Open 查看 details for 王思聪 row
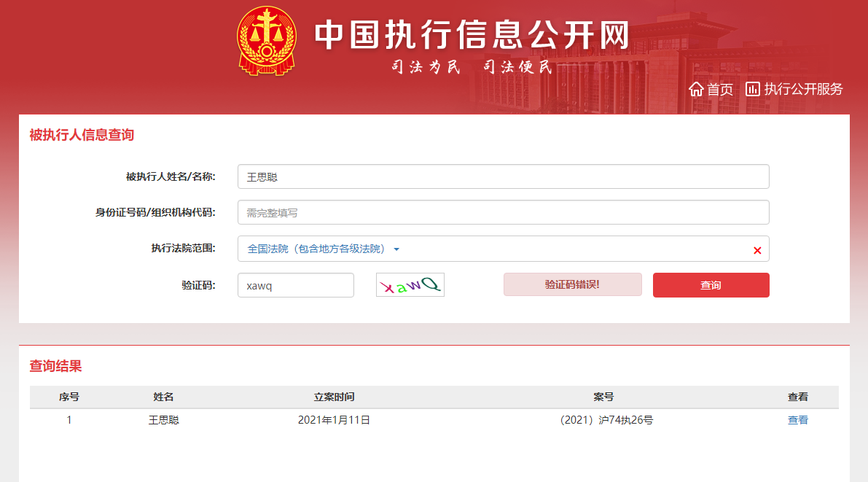Screen dimensions: 868x482 pyautogui.click(x=798, y=420)
